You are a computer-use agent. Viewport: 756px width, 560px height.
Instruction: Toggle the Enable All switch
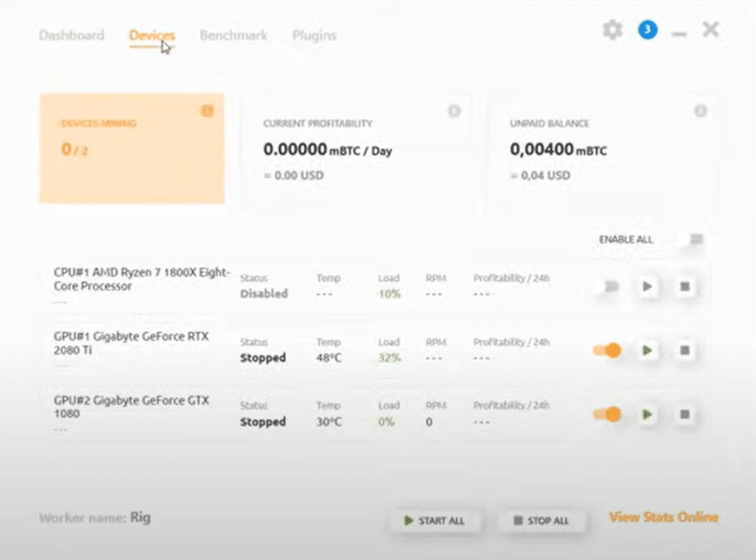click(x=692, y=239)
